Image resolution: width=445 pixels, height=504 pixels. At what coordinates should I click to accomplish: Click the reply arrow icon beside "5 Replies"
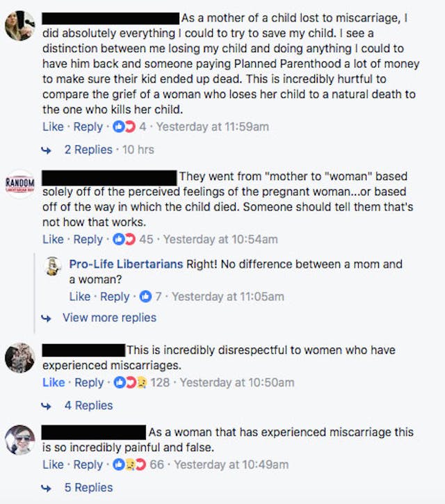pyautogui.click(x=47, y=488)
